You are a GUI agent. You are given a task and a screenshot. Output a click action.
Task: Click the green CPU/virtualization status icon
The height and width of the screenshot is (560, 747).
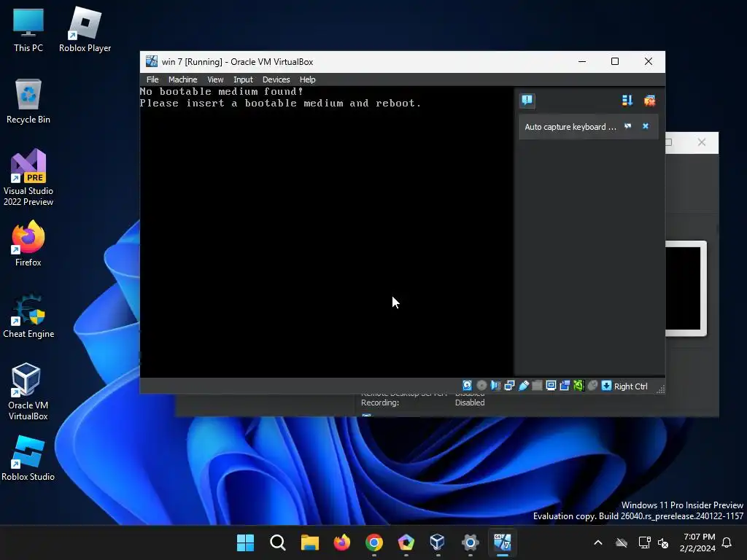(x=578, y=385)
